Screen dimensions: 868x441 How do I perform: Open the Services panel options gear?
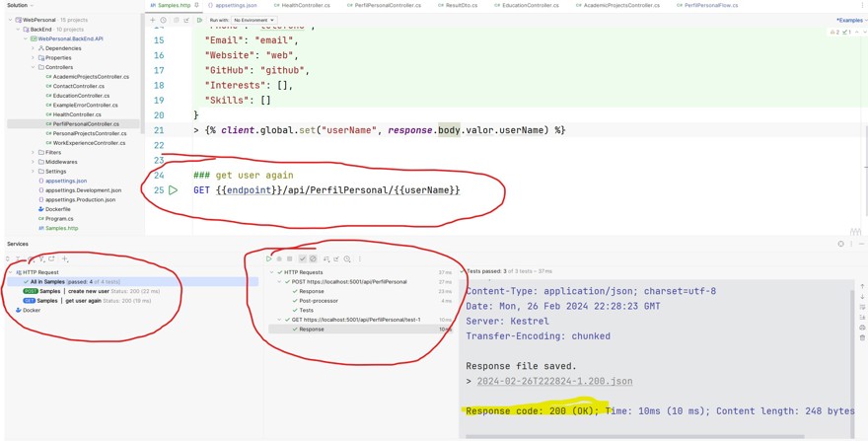pos(840,244)
